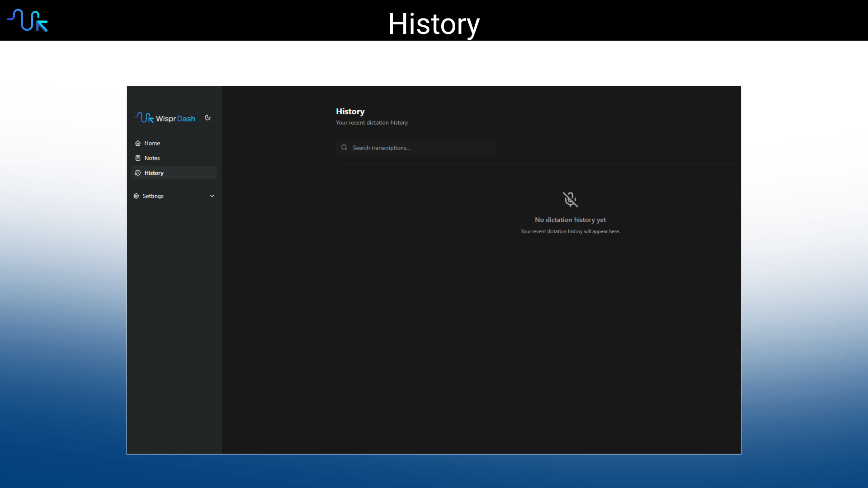Viewport: 868px width, 488px height.
Task: Click the 'No dictation history yet' text
Action: click(x=570, y=220)
